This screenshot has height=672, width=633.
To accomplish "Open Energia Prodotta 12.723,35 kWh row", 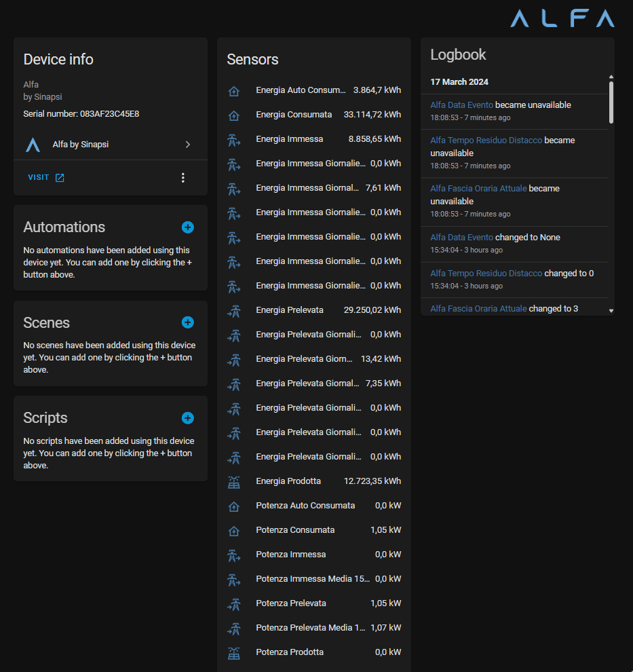I will tap(314, 481).
